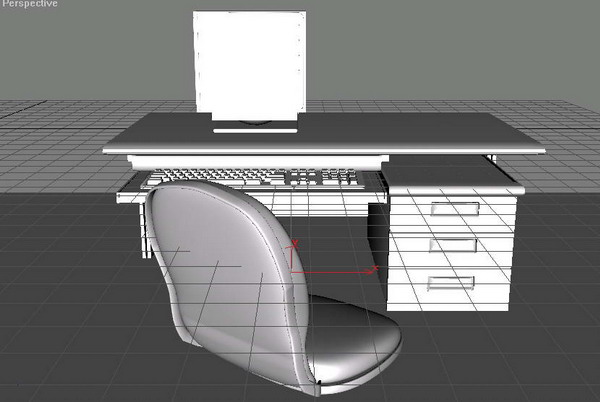
Task: Click the keyboard numeric keypad area
Action: click(341, 178)
